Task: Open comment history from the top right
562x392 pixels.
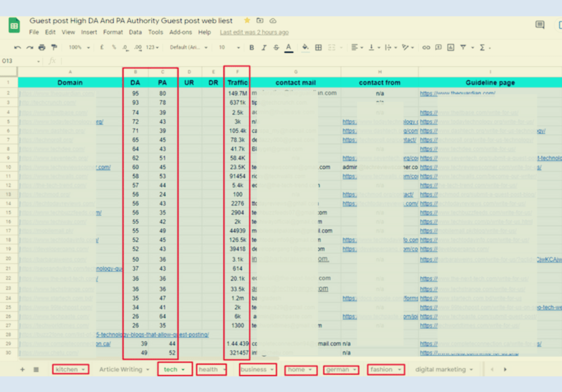Action: coord(540,24)
